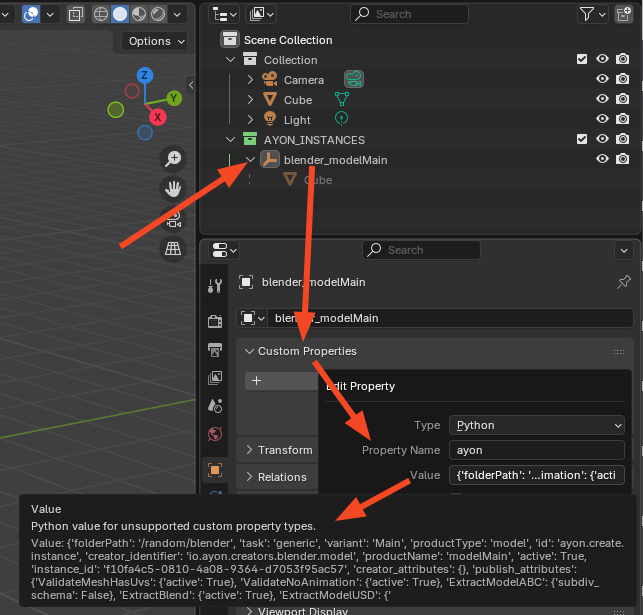Click the red X axis gizmo handle
Screen dimensions: 643x615
[158, 118]
